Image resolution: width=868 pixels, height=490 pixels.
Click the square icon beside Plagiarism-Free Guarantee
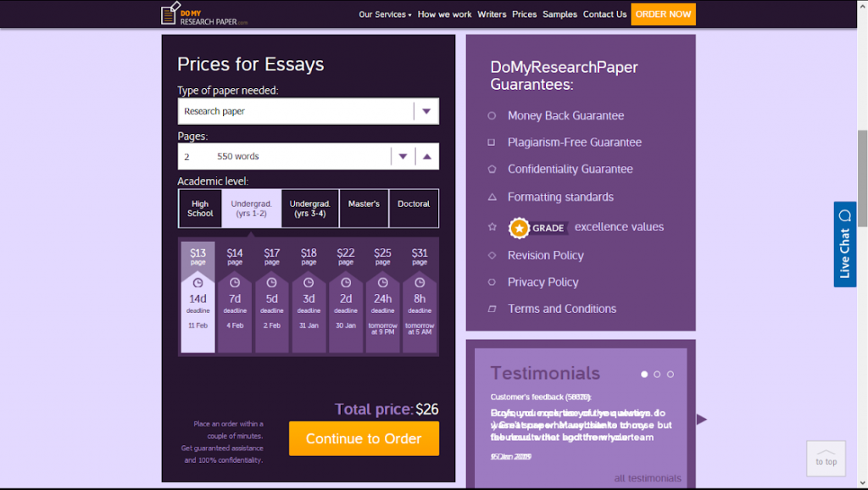[492, 142]
